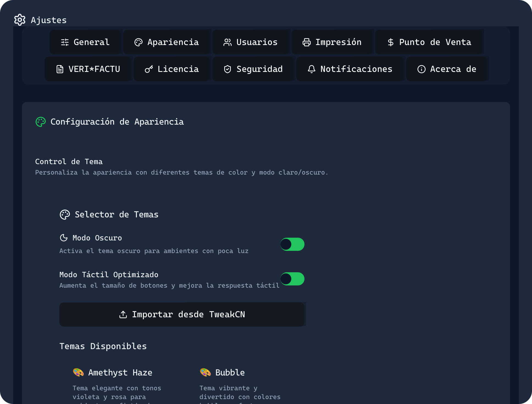Viewport: 532px width, 404px height.
Task: Click the gear icon next to Ajustes
Action: (x=20, y=19)
